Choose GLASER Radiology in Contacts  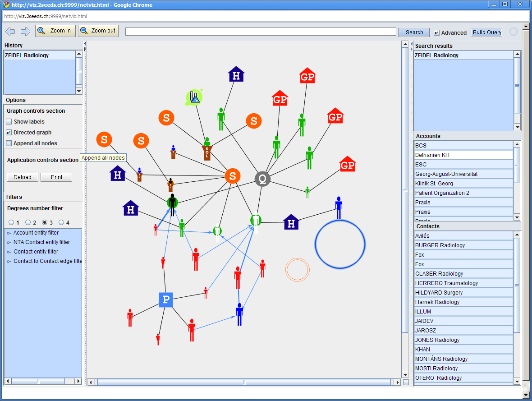pyautogui.click(x=463, y=274)
